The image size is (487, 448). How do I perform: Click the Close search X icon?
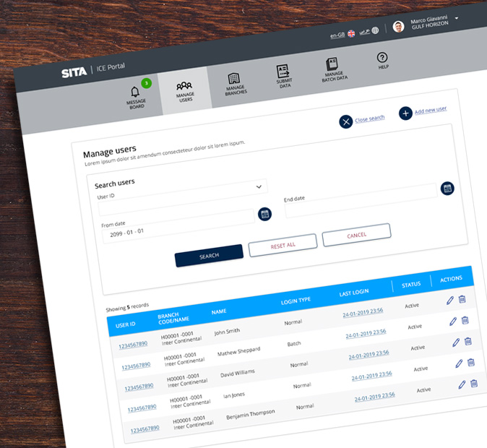[x=346, y=121]
